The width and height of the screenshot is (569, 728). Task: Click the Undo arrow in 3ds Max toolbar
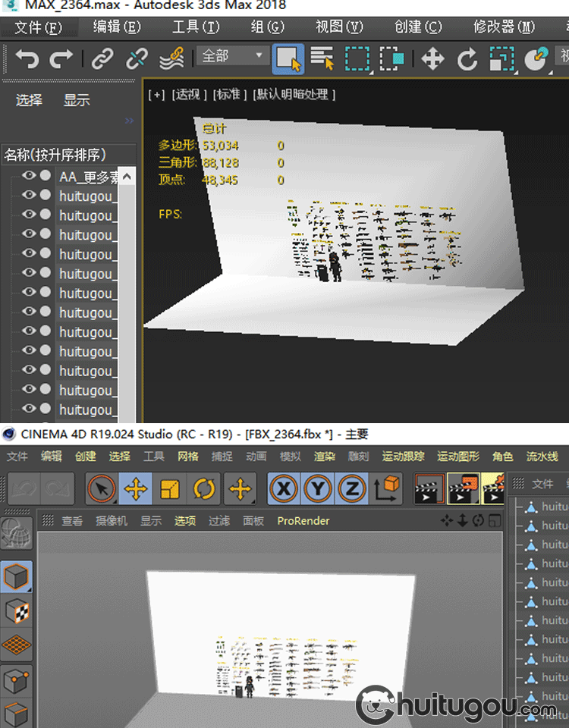pyautogui.click(x=27, y=58)
